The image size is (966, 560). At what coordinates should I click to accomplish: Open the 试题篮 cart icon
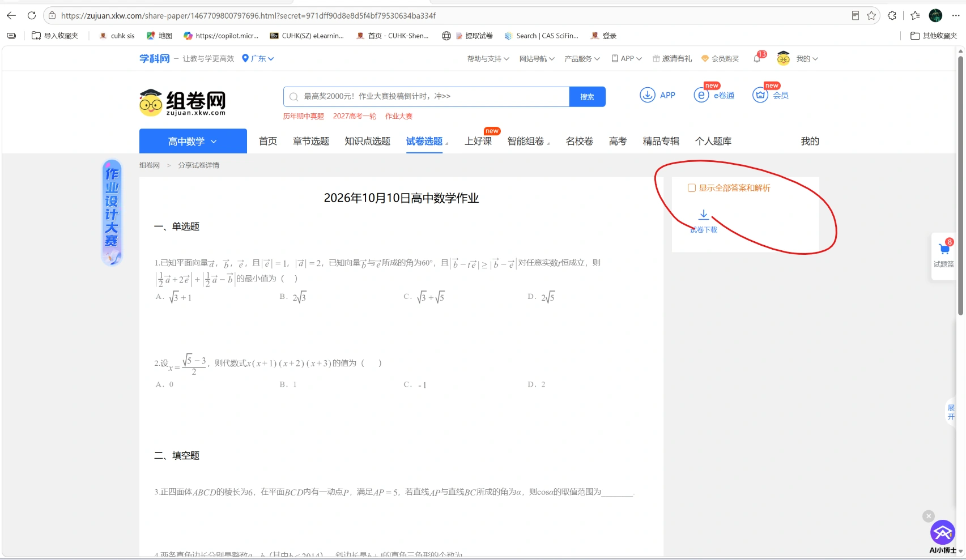pos(944,249)
